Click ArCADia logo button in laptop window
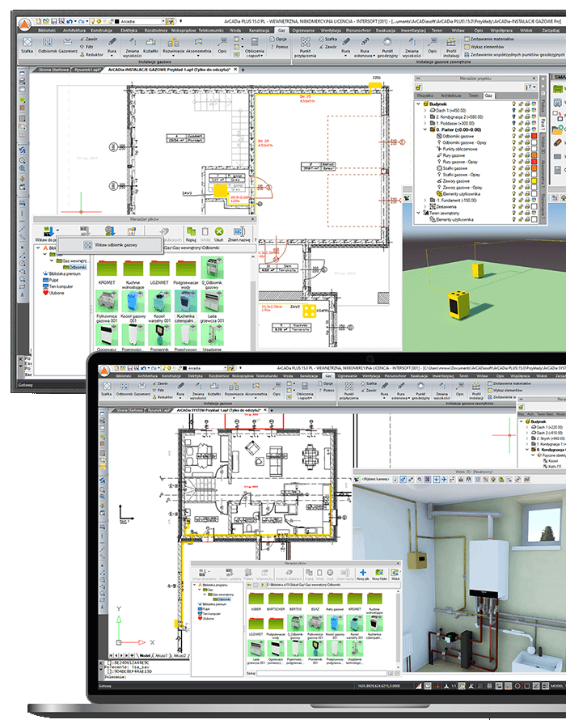Viewport: 566px width, 728px height. coord(105,371)
